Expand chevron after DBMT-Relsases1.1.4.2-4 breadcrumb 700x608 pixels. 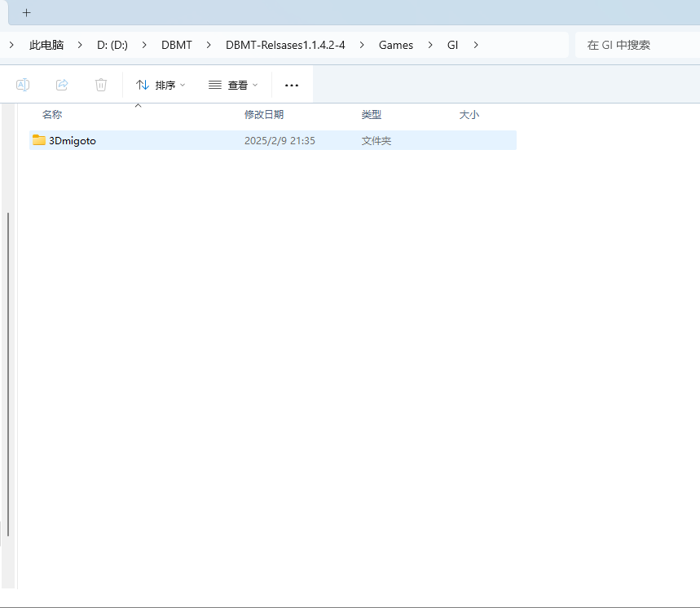(362, 45)
